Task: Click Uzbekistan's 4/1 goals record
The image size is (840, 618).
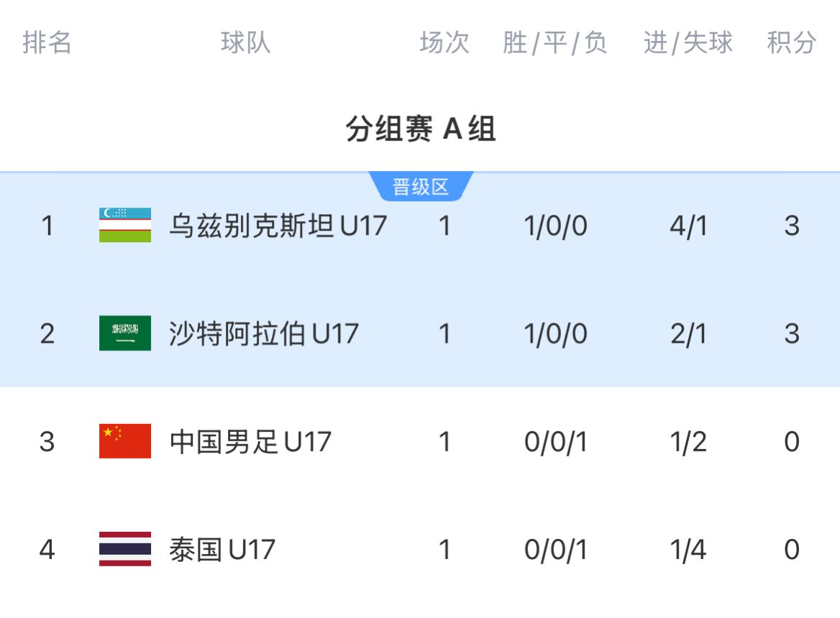Action: pos(688,226)
